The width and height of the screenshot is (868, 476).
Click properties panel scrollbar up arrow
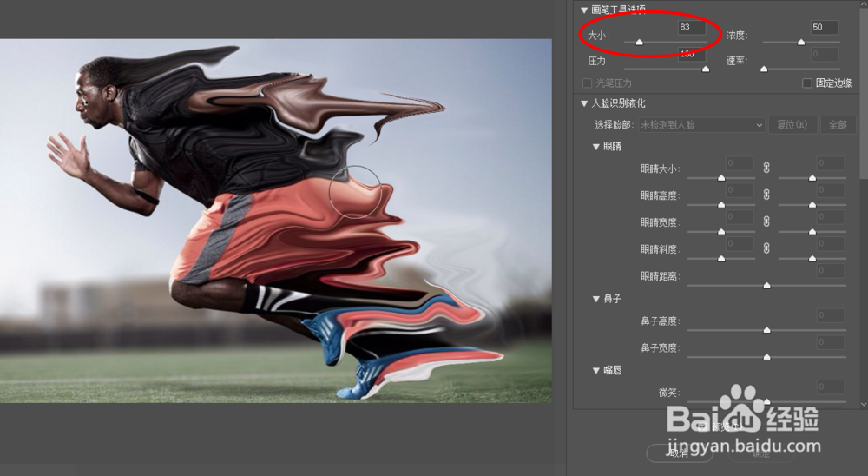click(864, 3)
